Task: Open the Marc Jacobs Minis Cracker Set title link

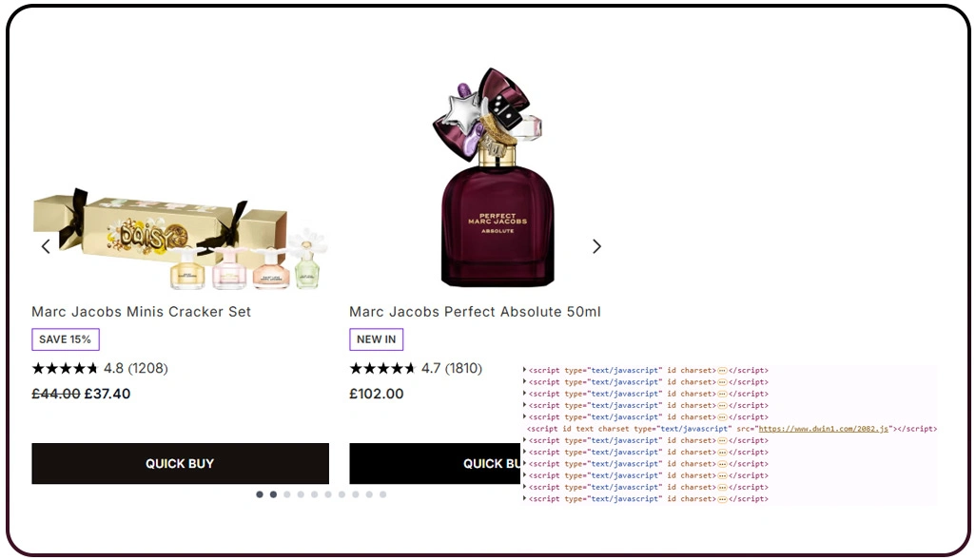Action: pos(142,312)
